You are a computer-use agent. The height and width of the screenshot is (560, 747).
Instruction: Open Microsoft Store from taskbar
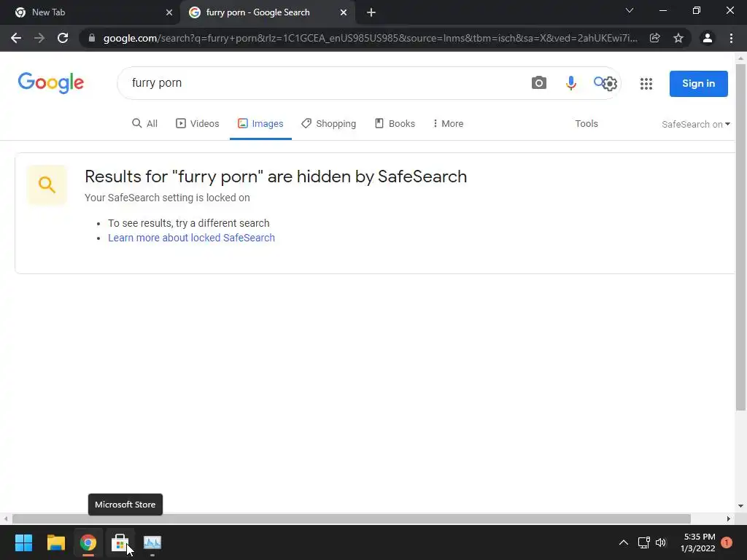tap(120, 542)
